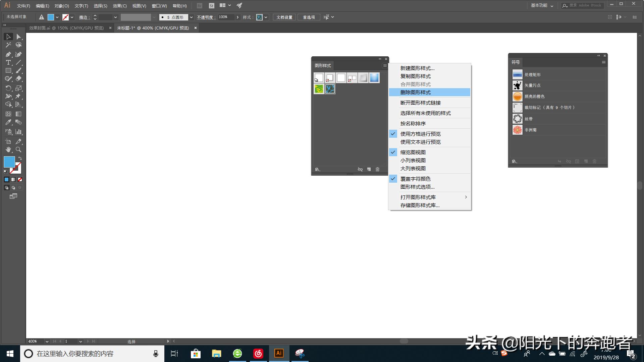644x362 pixels.
Task: Open the stroke weight dropdown
Action: (116, 17)
